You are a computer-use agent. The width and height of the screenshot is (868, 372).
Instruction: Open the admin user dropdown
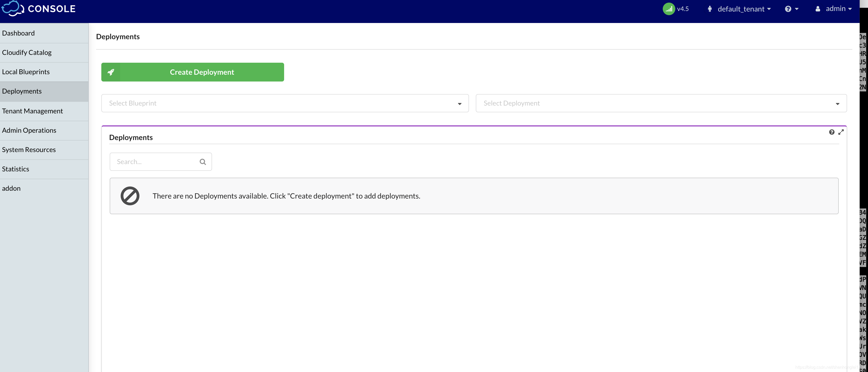pos(839,9)
